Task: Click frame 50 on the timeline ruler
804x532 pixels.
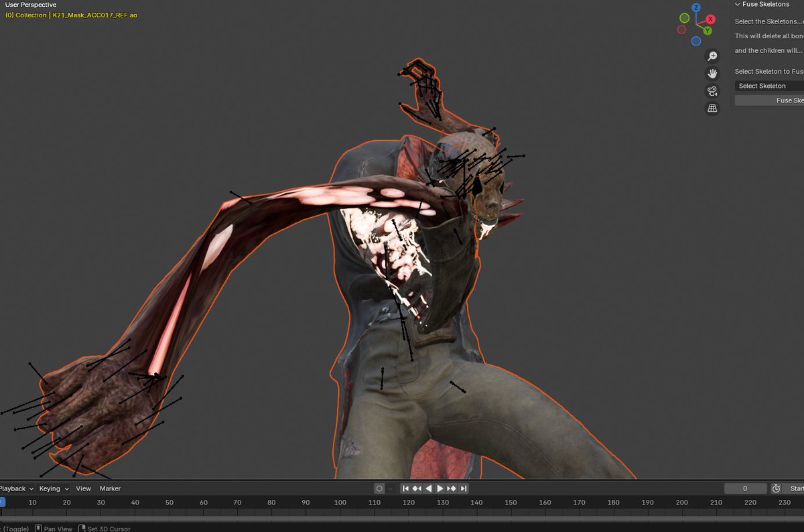Action: pos(170,503)
